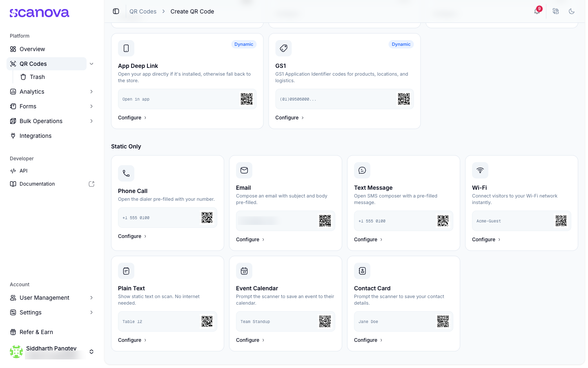
Task: Toggle the sidebar panel icon
Action: click(116, 11)
